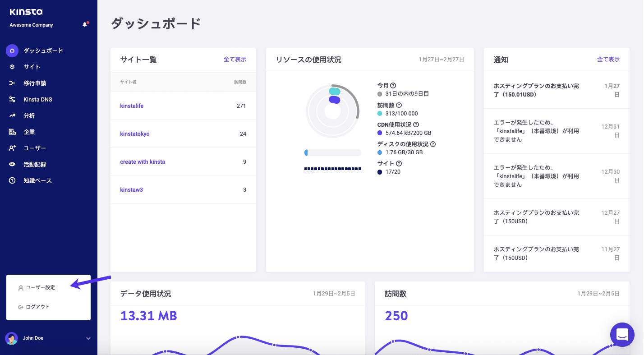Click the 12月31日 kinstalife error notification
This screenshot has width=644, height=355.
tap(557, 131)
